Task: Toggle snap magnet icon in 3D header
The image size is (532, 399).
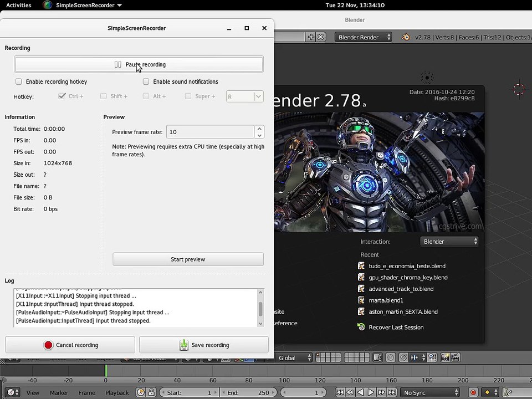Action: coord(403,357)
